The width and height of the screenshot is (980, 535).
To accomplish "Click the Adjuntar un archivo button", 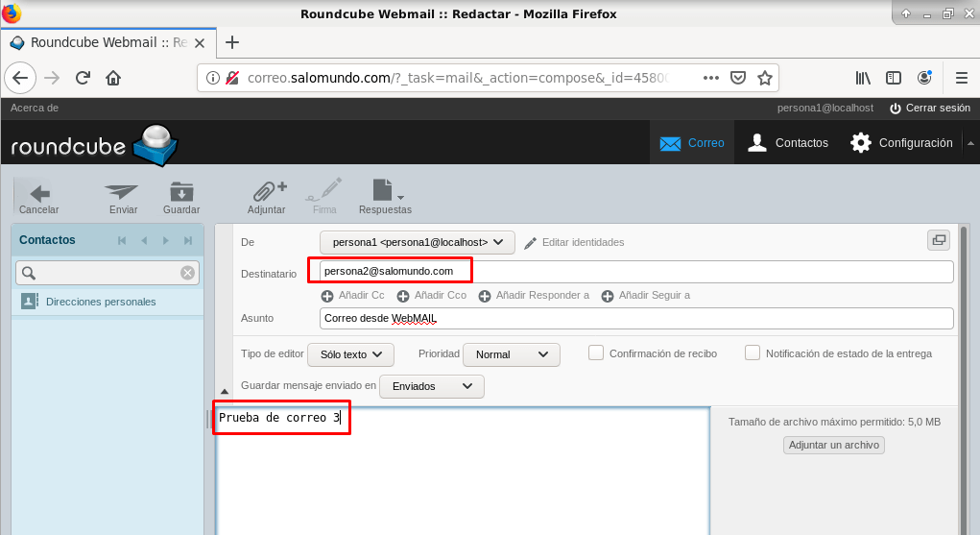I will point(833,445).
